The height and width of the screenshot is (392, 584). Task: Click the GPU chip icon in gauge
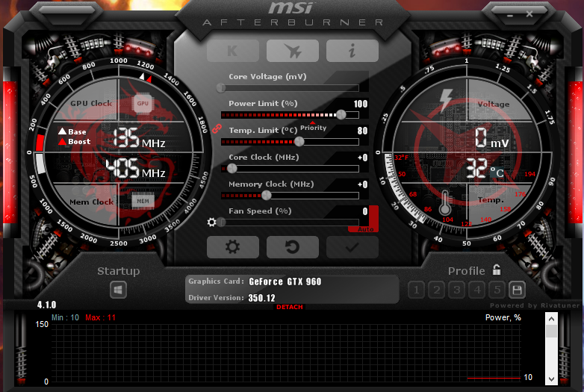tap(143, 104)
